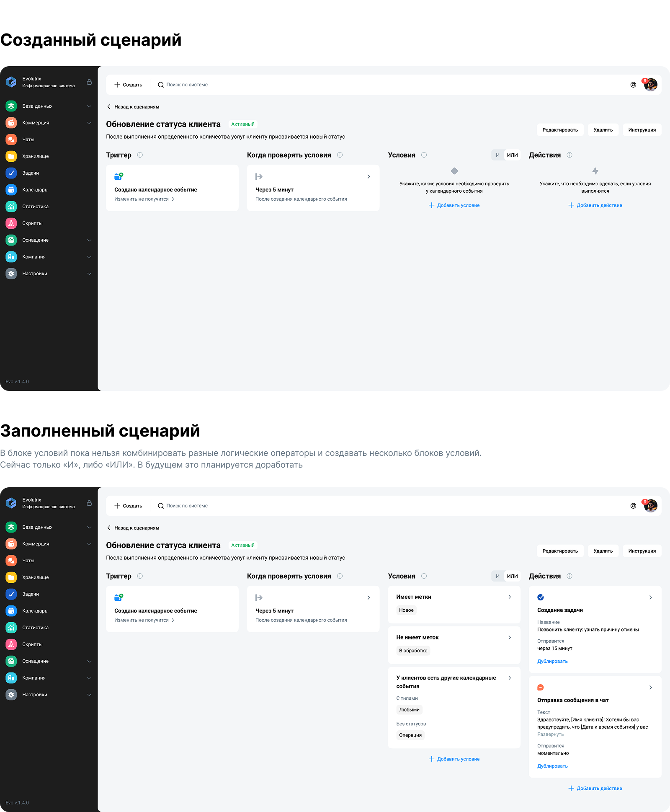Open Задачи icon in top sidebar
Screen dimensions: 670x812
point(11,173)
